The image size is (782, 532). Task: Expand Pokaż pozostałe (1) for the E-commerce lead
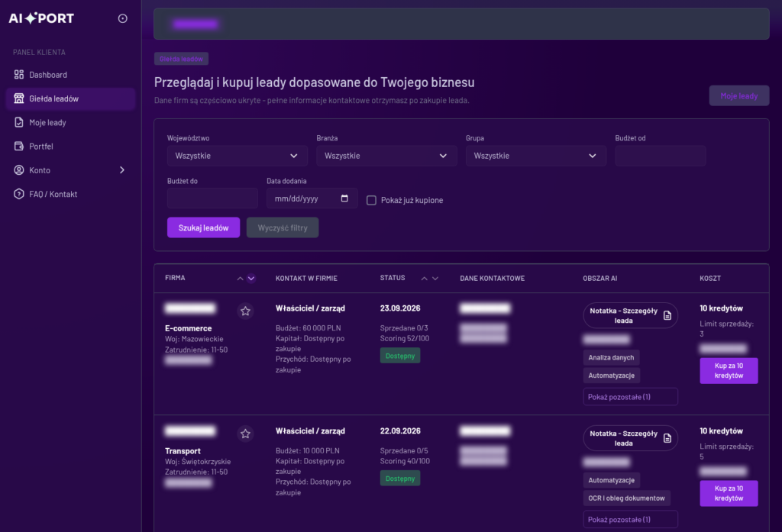pos(630,397)
